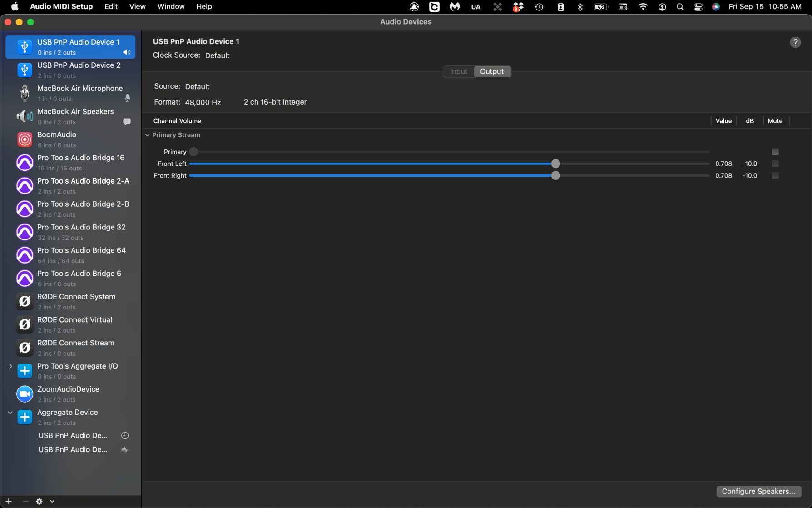Open the Clock Source Default dropdown
Image resolution: width=812 pixels, height=508 pixels.
tap(217, 55)
